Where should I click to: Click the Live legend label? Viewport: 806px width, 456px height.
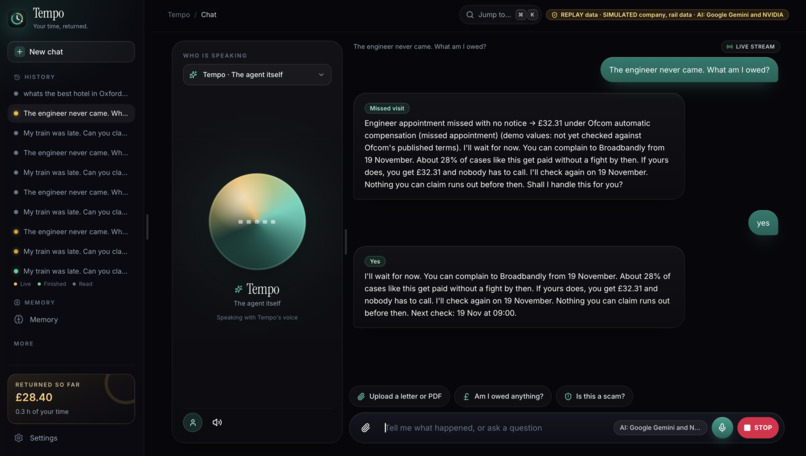25,284
